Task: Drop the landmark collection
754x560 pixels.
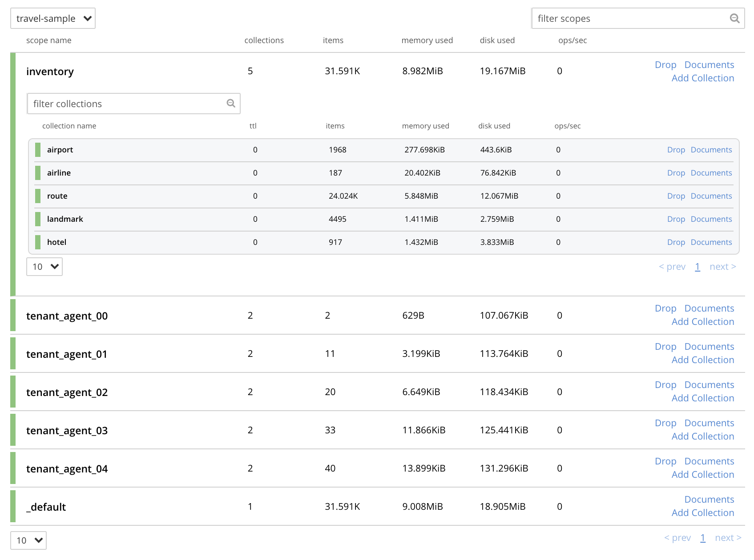Action: click(x=676, y=219)
